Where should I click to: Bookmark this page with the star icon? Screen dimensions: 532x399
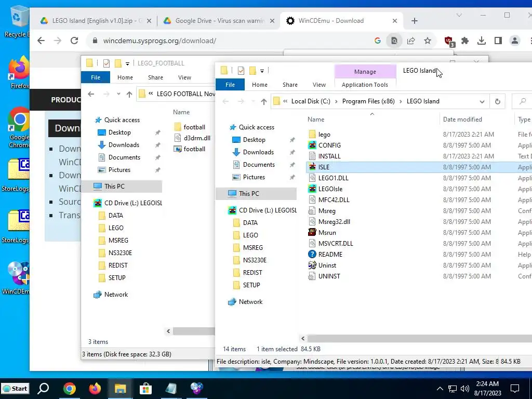pyautogui.click(x=428, y=41)
